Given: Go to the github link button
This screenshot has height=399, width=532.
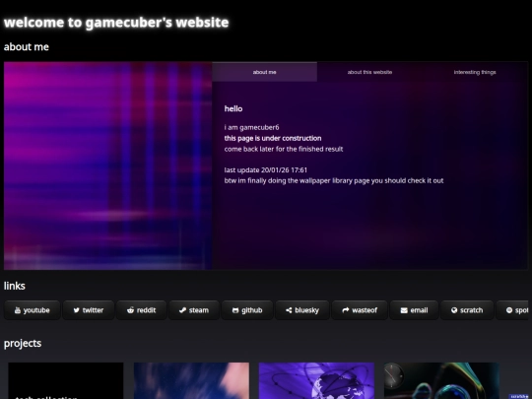Looking at the screenshot, I should [247, 310].
